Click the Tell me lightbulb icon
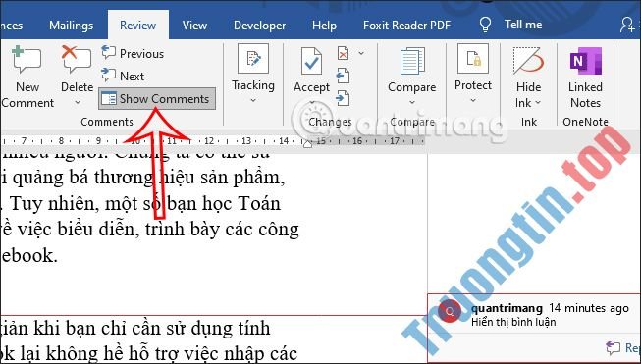The image size is (641, 364). [x=485, y=25]
